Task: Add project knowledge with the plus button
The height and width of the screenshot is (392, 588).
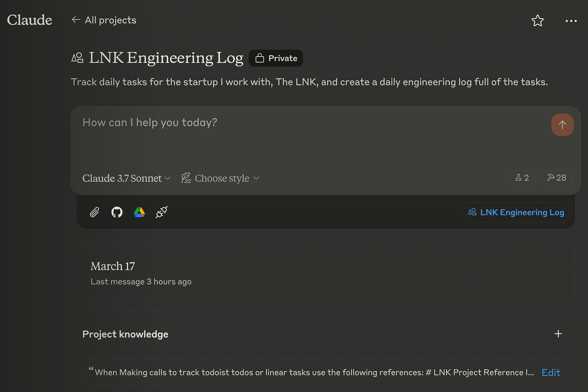Action: 558,334
